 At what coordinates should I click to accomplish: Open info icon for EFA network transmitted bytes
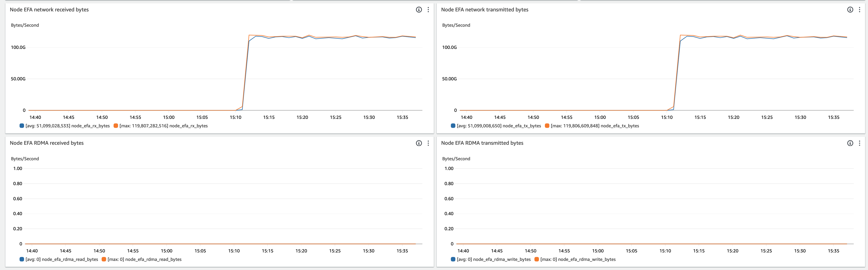point(850,10)
